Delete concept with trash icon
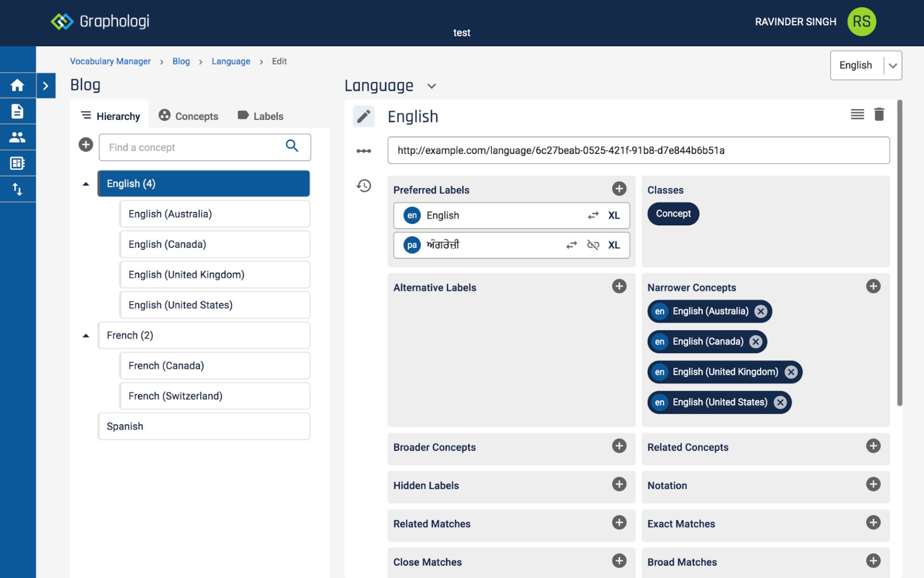Viewport: 924px width, 578px height. pyautogui.click(x=879, y=114)
